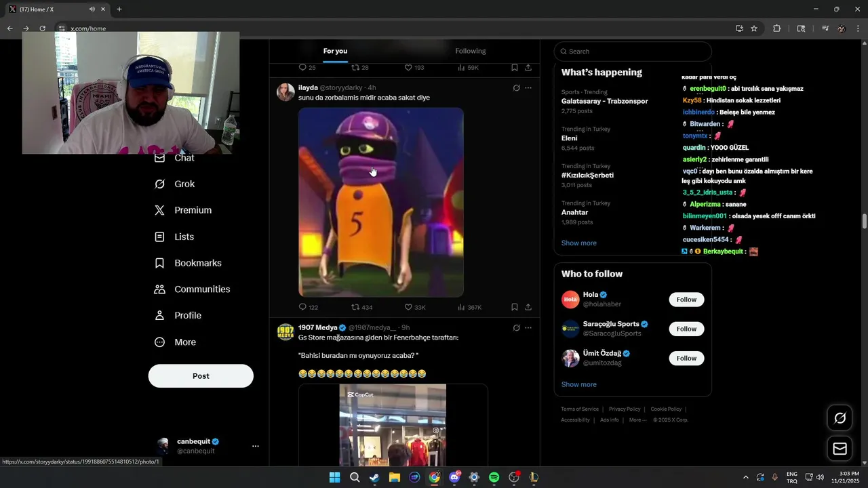868x488 pixels.
Task: View analytics of post with 367K views
Action: [x=469, y=307]
